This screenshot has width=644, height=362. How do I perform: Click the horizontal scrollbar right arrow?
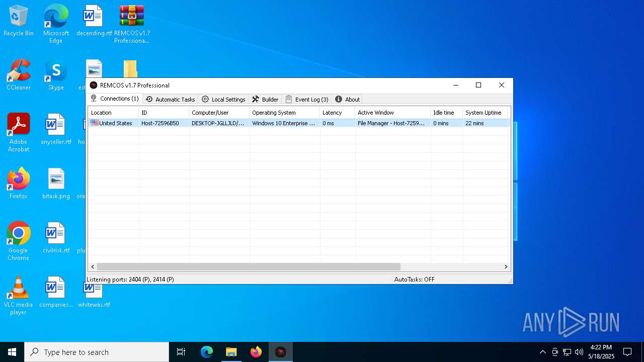(506, 267)
